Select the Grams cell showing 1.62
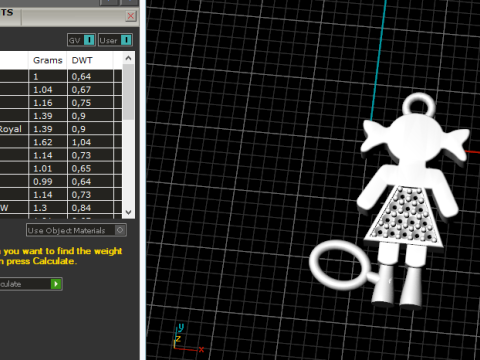Image resolution: width=480 pixels, height=360 pixels. click(x=48, y=142)
